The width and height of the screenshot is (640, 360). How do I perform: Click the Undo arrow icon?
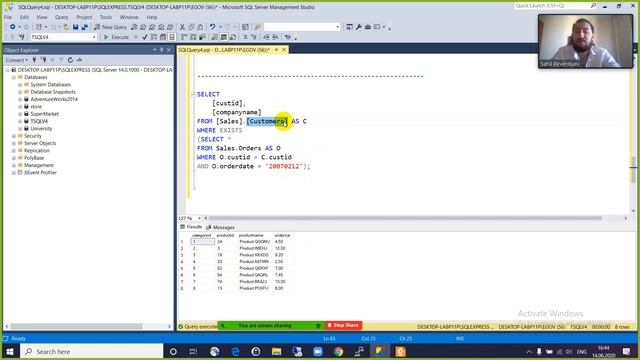212,27
